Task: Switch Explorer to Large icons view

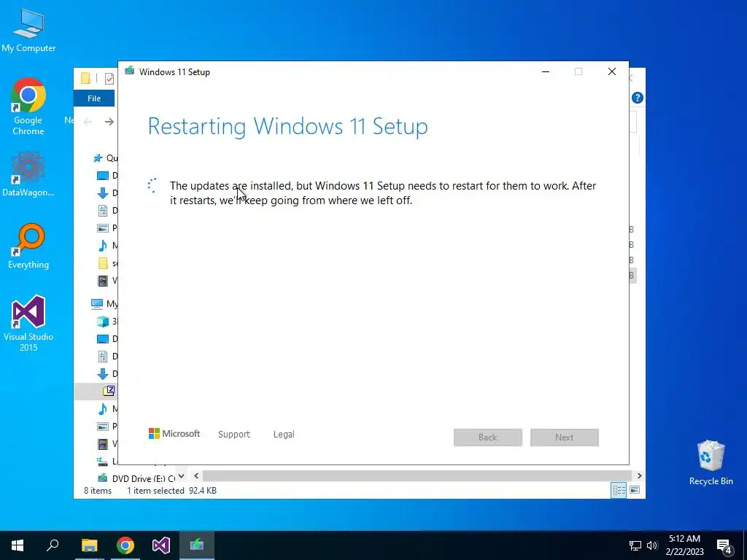Action: coord(635,490)
